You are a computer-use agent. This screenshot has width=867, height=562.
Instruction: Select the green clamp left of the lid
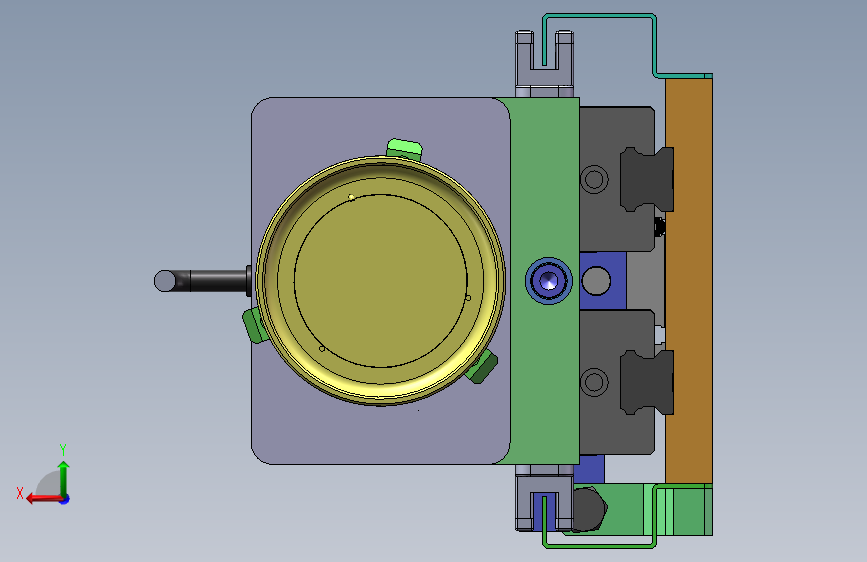click(x=254, y=325)
